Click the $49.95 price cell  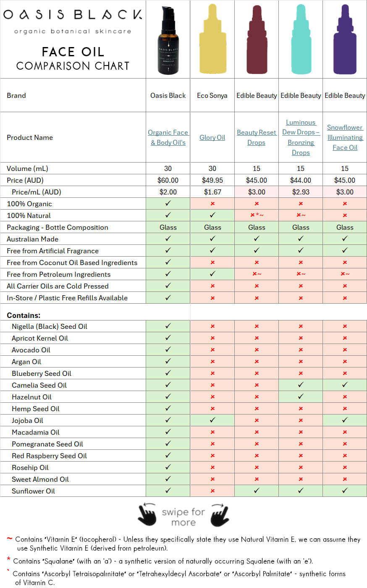coord(212,180)
